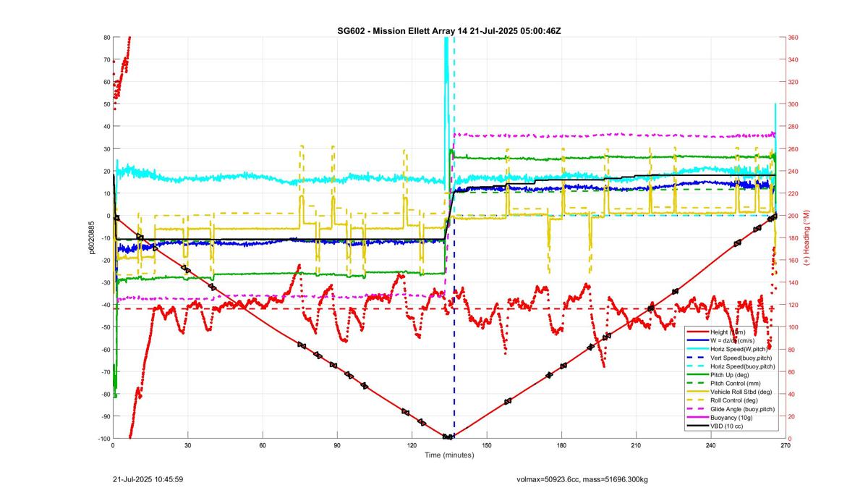Click the '(+) Heading (°M)' right axis label

pos(807,237)
